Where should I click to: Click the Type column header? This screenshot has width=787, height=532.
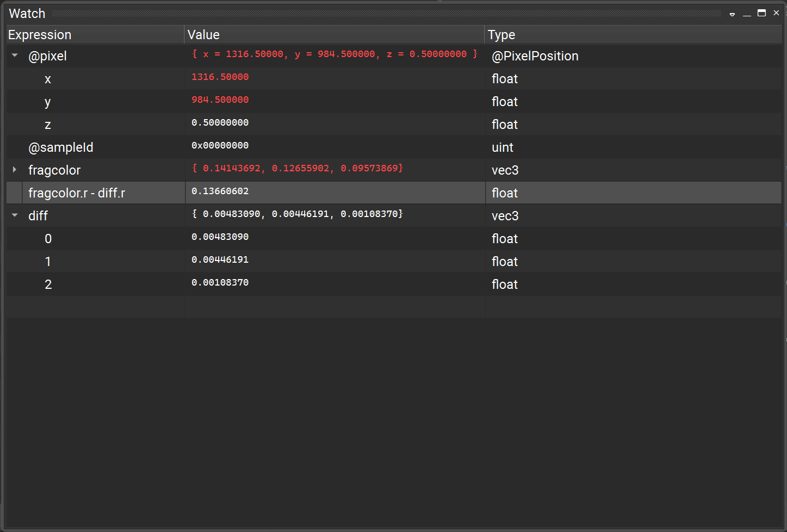(501, 34)
